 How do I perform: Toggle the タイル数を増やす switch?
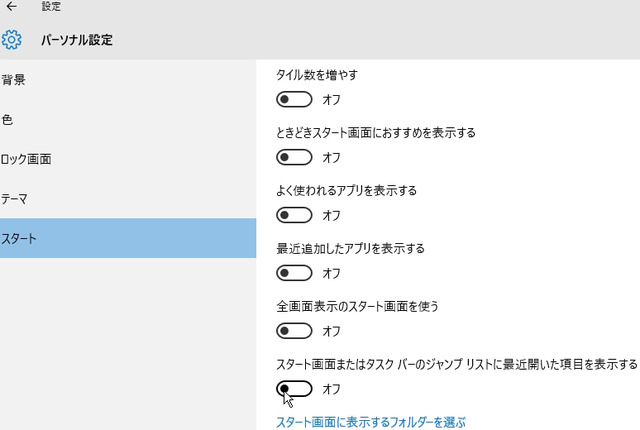tap(294, 99)
